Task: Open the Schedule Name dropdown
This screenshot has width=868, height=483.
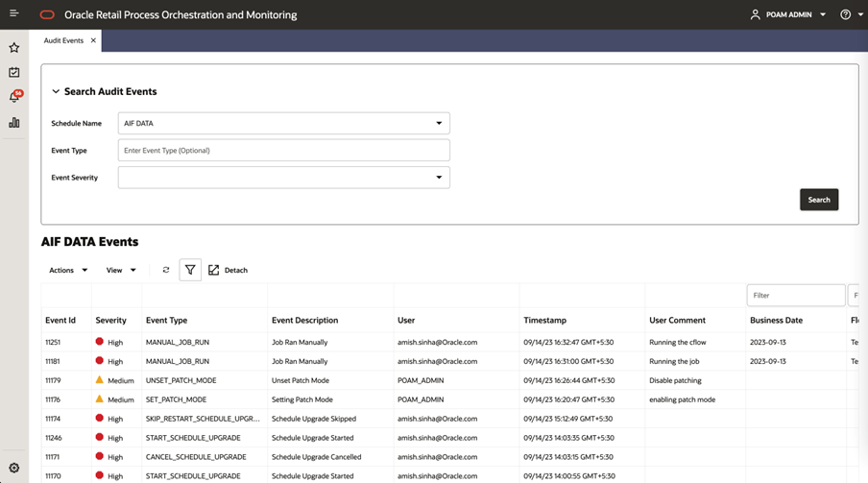Action: click(283, 123)
